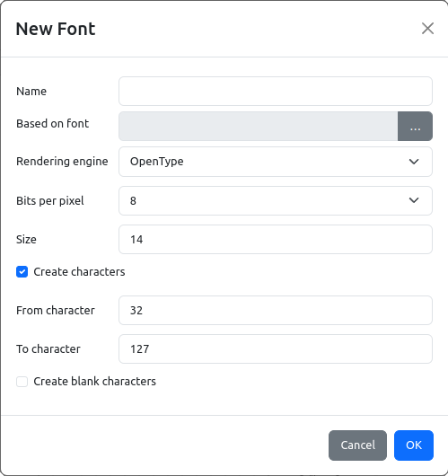The image size is (448, 476).
Task: Browse for base font with ellipsis button
Action: point(415,126)
